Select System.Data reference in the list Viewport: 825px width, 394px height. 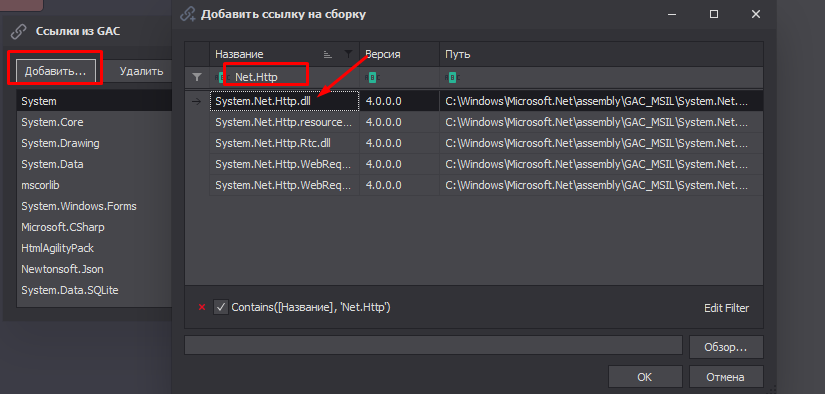pyautogui.click(x=94, y=164)
